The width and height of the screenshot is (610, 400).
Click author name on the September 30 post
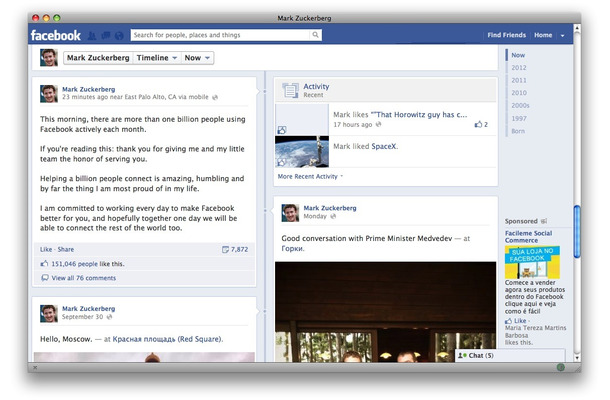coord(89,309)
